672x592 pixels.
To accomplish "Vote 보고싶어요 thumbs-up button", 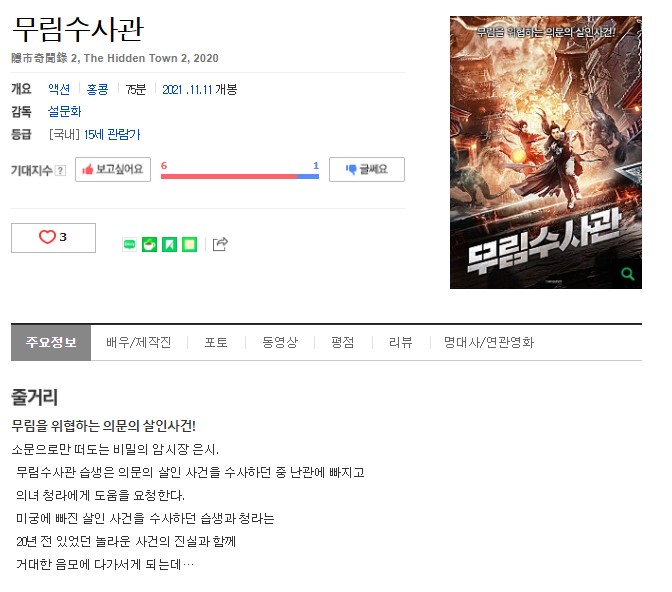I will pyautogui.click(x=113, y=169).
